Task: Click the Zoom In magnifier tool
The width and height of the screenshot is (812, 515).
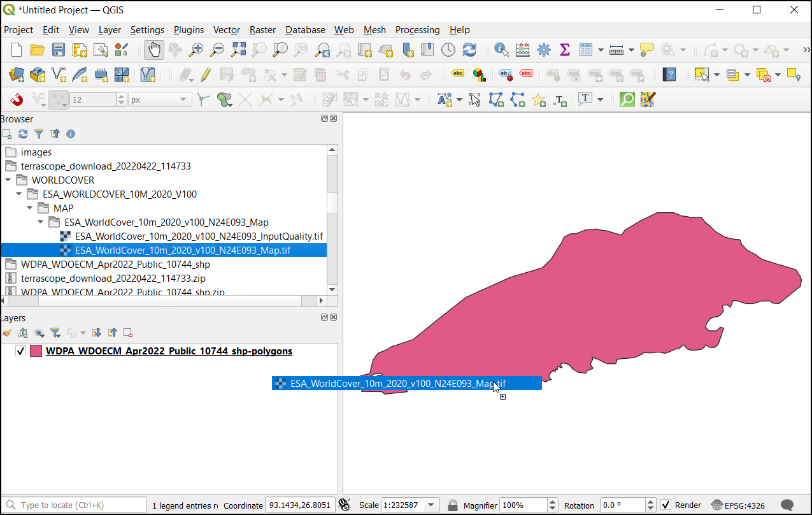Action: [x=197, y=50]
